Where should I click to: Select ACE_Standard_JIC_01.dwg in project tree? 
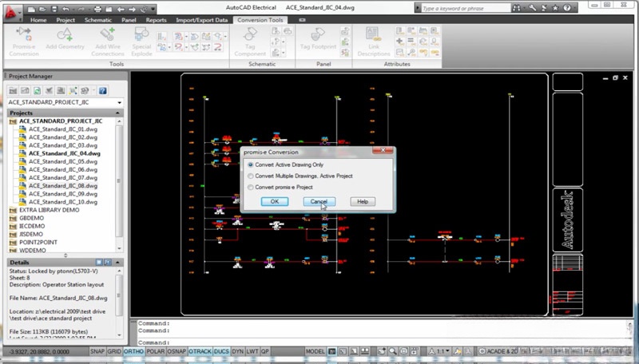click(x=63, y=129)
